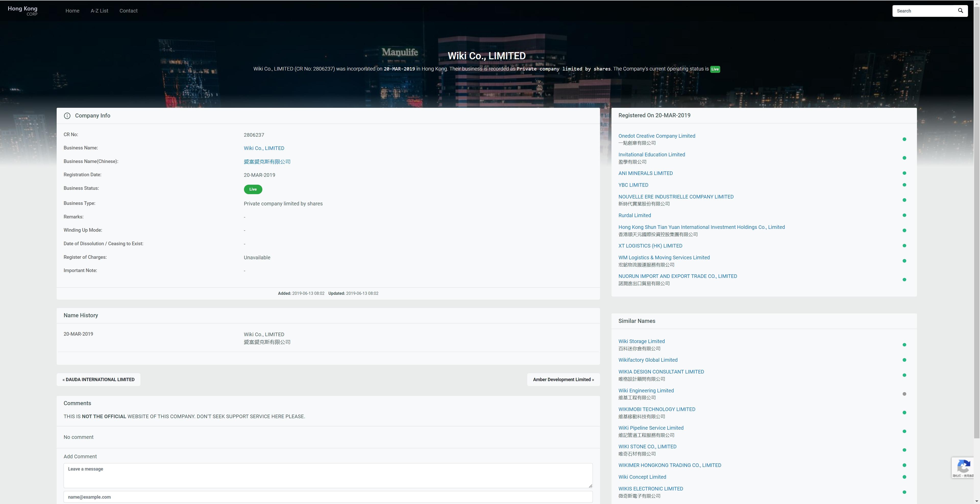
Task: Open WIKIMOBI TECHNOLOGY LIMITED
Action: [x=657, y=409]
